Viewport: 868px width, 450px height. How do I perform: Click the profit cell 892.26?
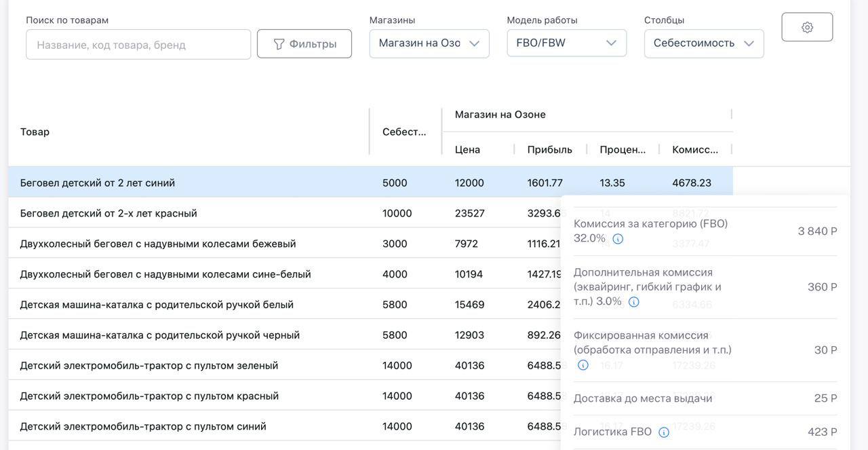[x=544, y=335]
